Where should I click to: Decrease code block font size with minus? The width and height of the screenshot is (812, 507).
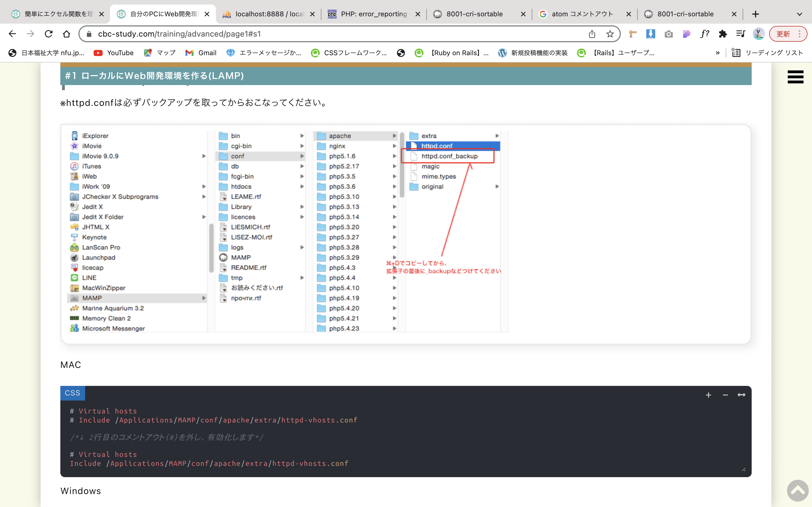[725, 395]
